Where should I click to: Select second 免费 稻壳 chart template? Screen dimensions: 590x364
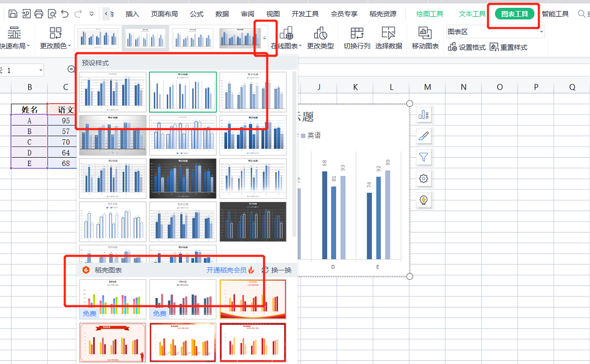pos(183,299)
